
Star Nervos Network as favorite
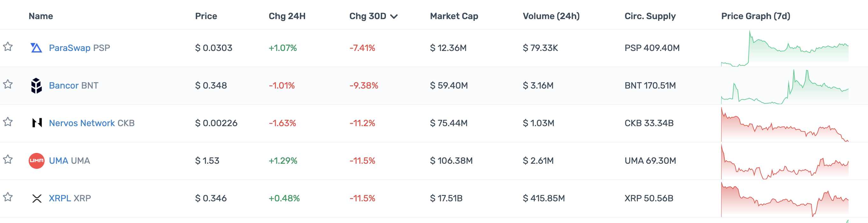(x=8, y=121)
